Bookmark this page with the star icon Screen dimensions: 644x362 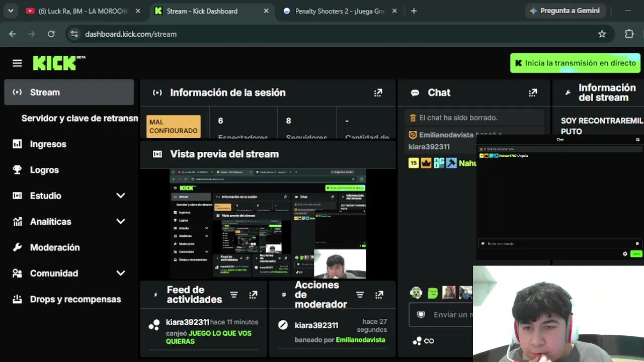coord(602,34)
